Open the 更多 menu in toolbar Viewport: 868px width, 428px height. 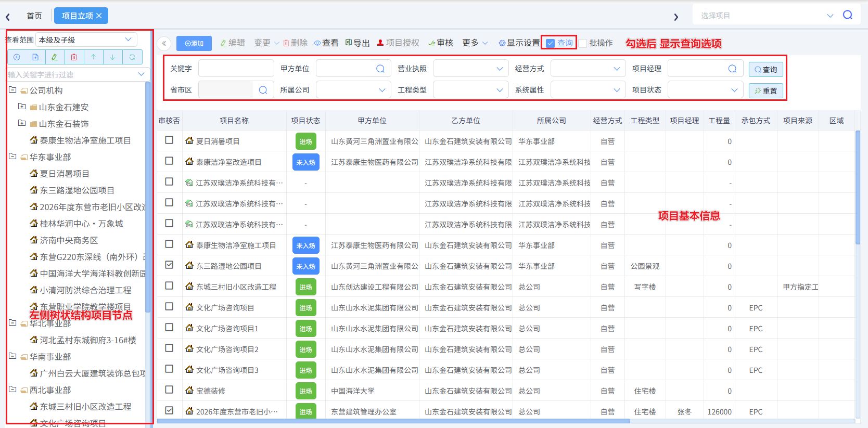click(475, 43)
